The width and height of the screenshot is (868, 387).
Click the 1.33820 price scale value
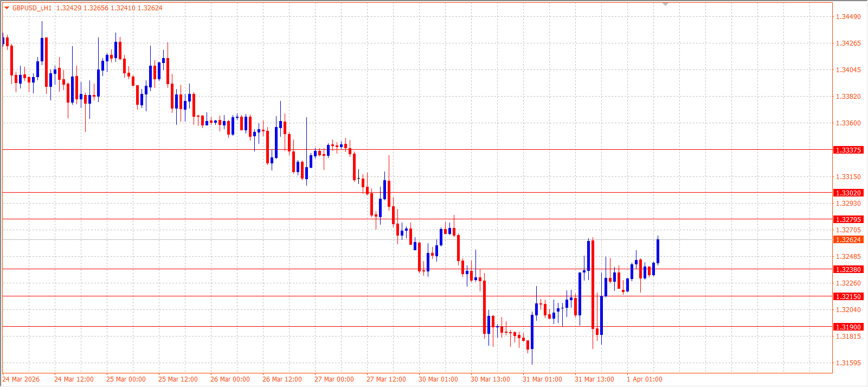(848, 97)
